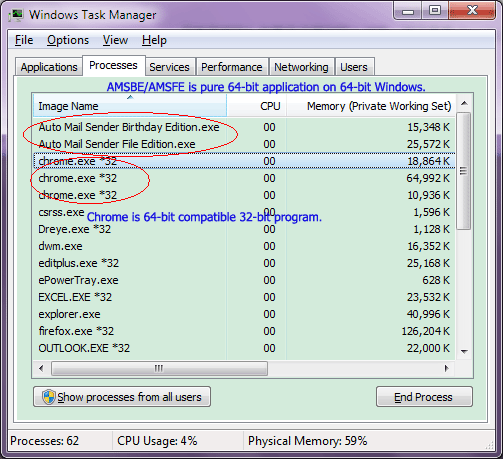
Task: Click the vertical scrollbar thumb
Action: [463, 171]
